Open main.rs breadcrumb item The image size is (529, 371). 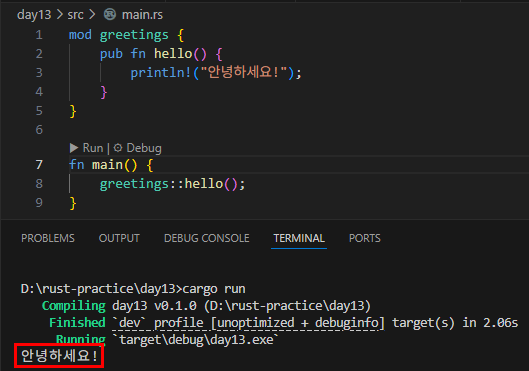142,15
